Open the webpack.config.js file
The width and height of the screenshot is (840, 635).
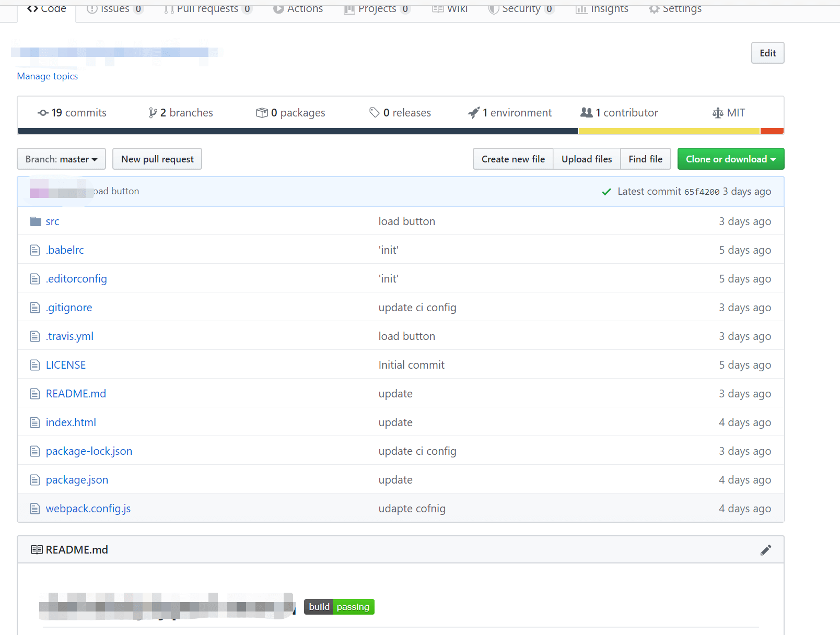[88, 509]
